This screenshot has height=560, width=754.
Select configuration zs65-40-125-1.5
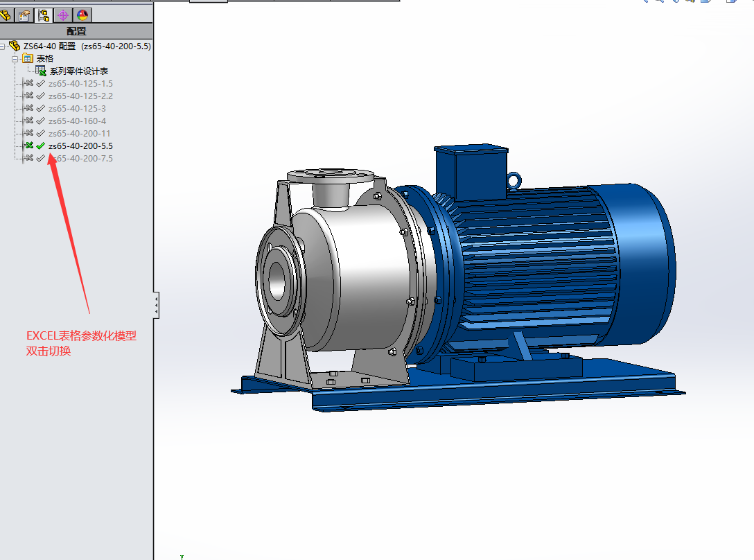[x=80, y=84]
